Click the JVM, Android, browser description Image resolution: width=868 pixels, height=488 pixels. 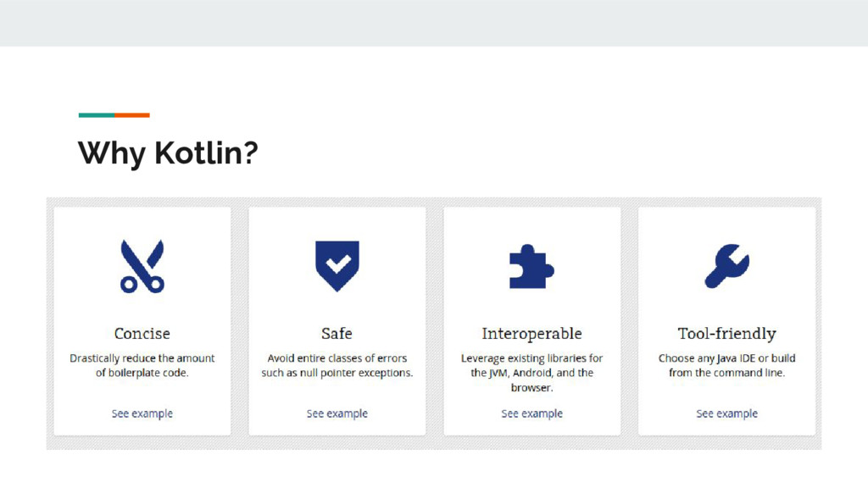(531, 373)
